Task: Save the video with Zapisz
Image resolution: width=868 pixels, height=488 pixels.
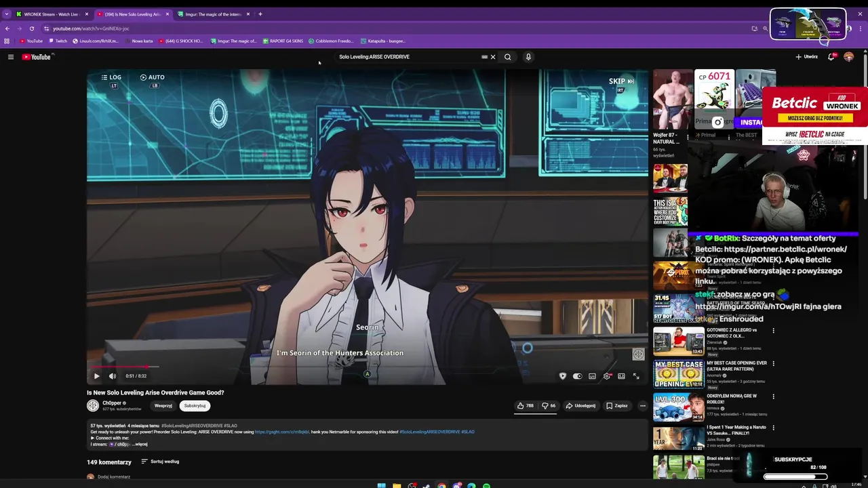Action: [x=617, y=405]
